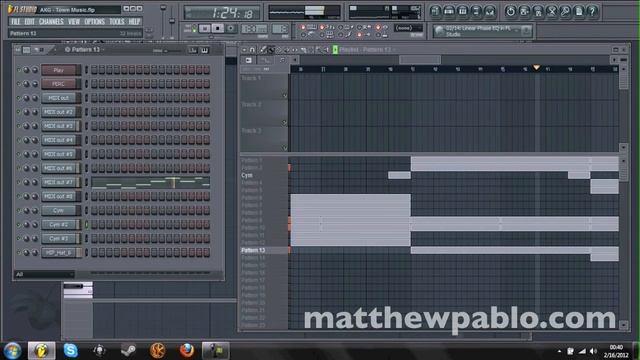Open the HELP menu
The height and width of the screenshot is (360, 640).
click(134, 22)
